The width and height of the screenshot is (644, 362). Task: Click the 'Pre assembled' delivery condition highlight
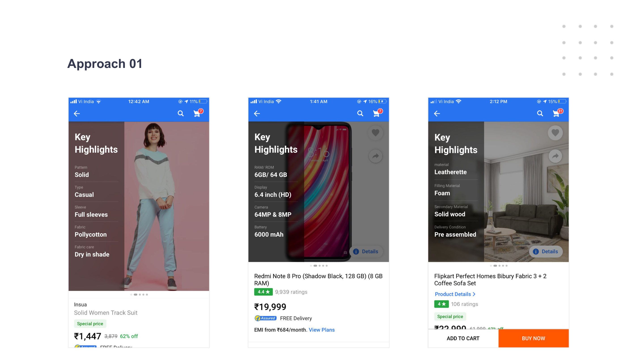pos(455,235)
